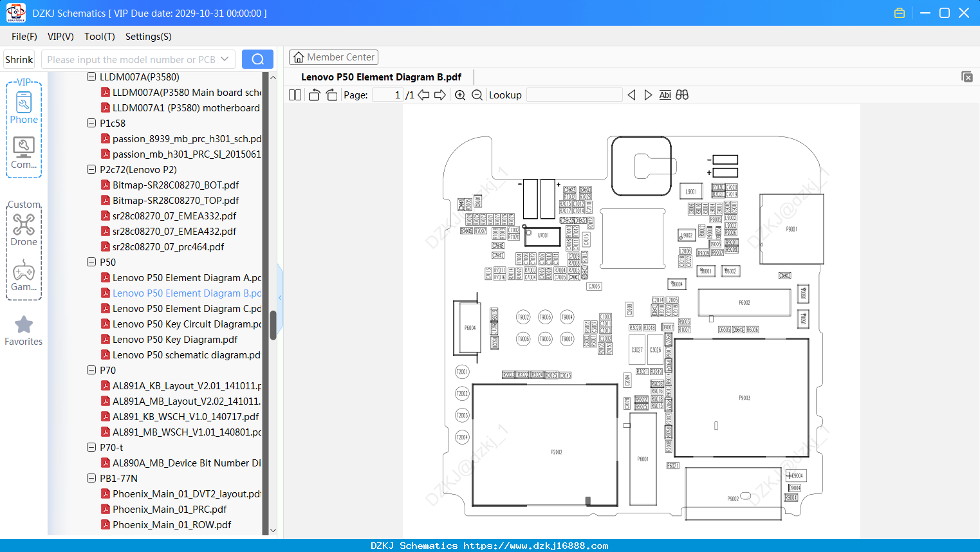This screenshot has height=552, width=980.
Task: Open sr28c08270_07_EMEA332.pdf
Action: pos(174,216)
